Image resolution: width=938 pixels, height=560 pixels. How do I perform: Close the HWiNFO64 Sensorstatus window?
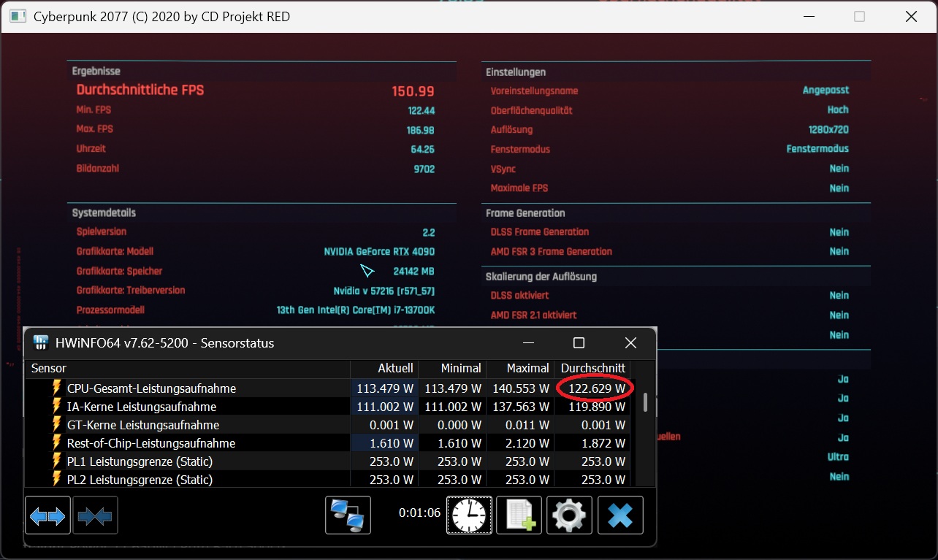630,343
